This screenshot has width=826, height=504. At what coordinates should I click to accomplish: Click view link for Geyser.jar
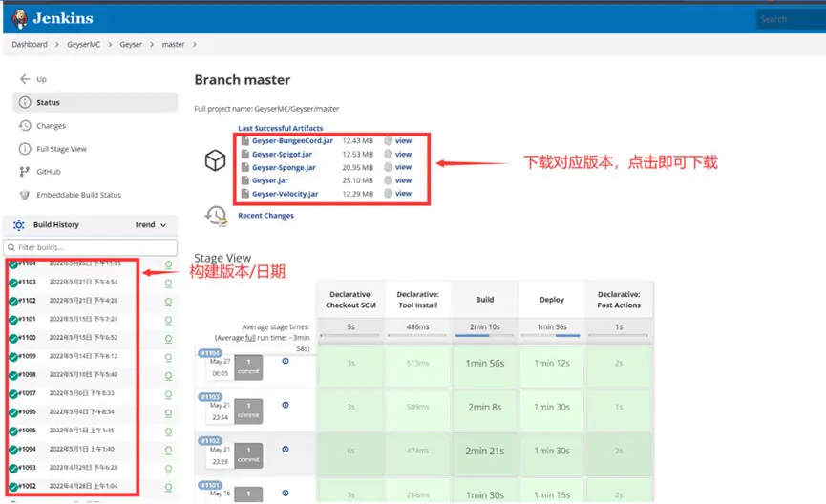coord(403,180)
